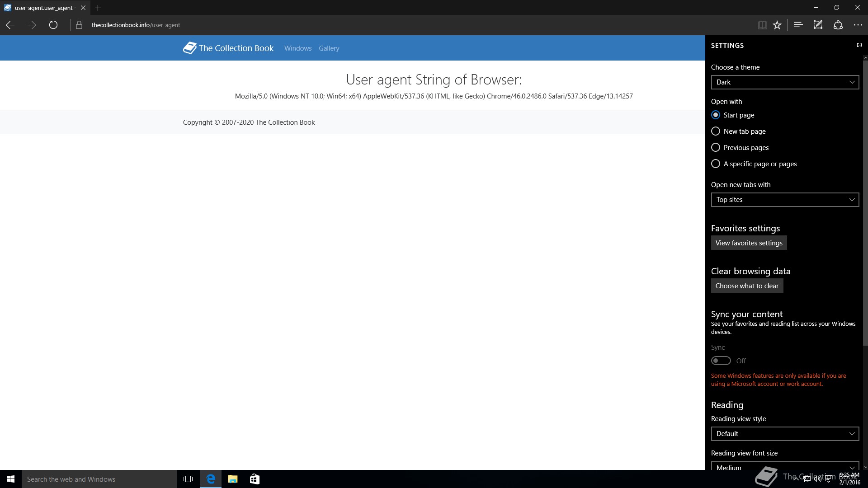Expand Open new tabs with dropdown
Screen dimensions: 868x488
coord(785,200)
